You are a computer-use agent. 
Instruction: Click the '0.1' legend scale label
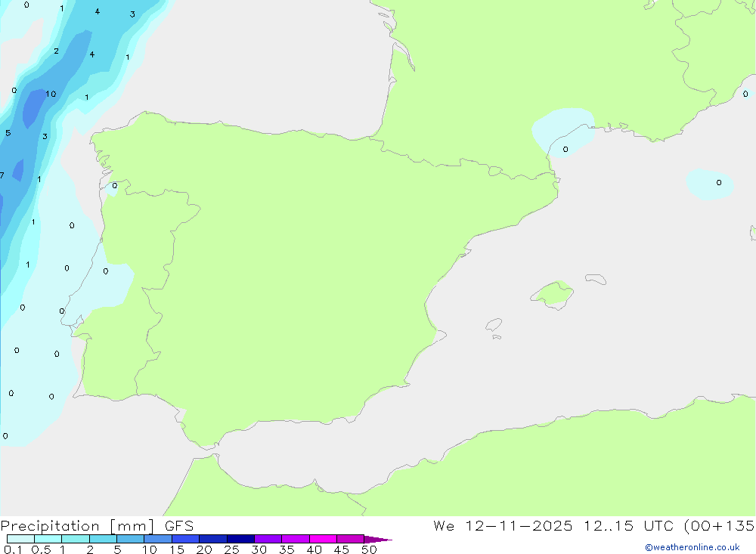13,549
